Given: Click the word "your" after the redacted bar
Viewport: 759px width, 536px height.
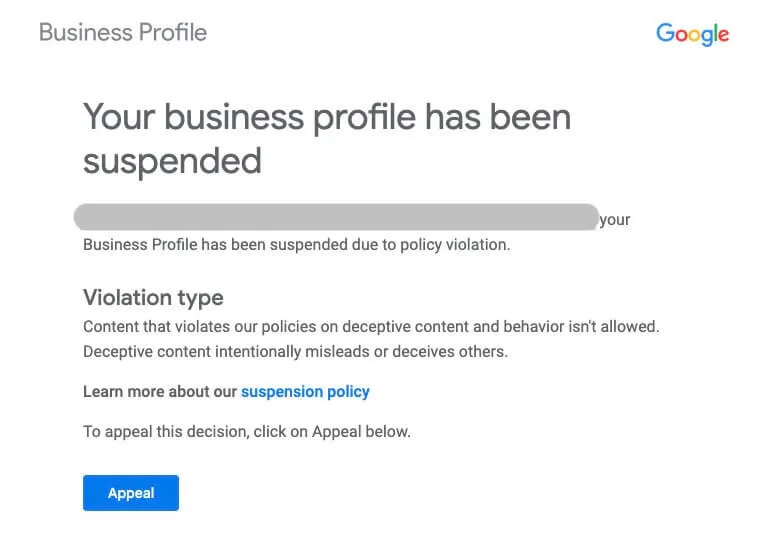Looking at the screenshot, I should point(615,220).
